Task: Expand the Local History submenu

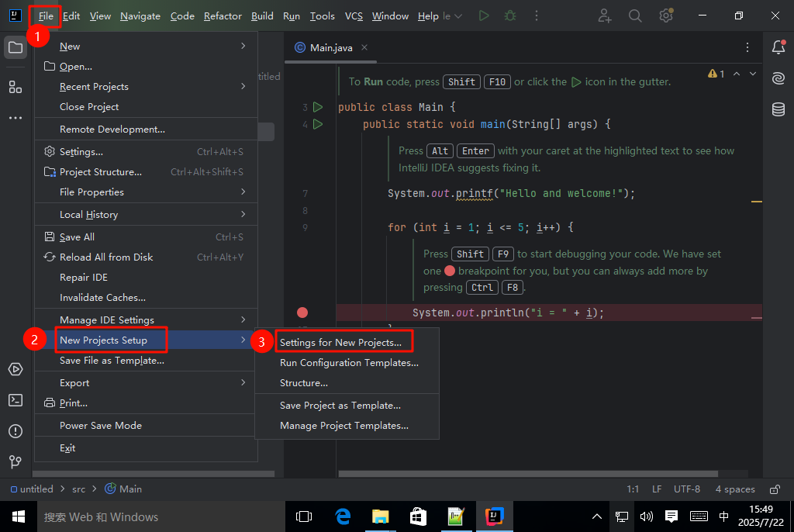Action: coord(146,214)
